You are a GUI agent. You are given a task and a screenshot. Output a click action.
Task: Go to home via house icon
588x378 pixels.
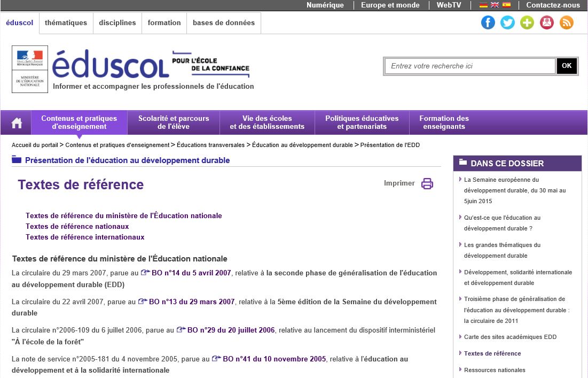pyautogui.click(x=17, y=123)
